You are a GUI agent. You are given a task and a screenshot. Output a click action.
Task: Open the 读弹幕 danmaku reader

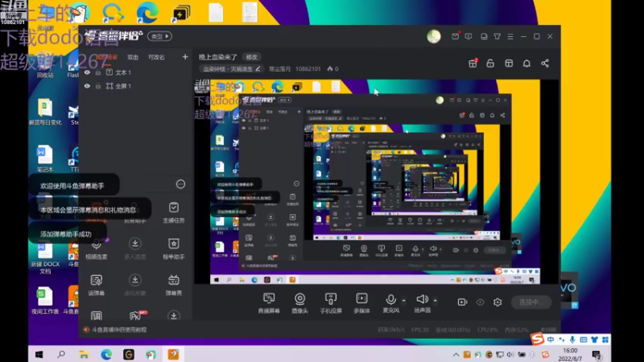(96, 285)
